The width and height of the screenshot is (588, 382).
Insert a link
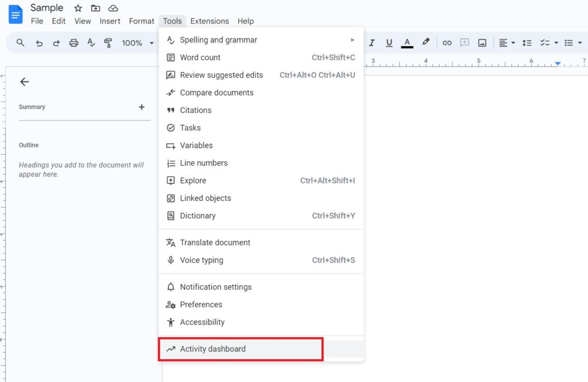(447, 42)
